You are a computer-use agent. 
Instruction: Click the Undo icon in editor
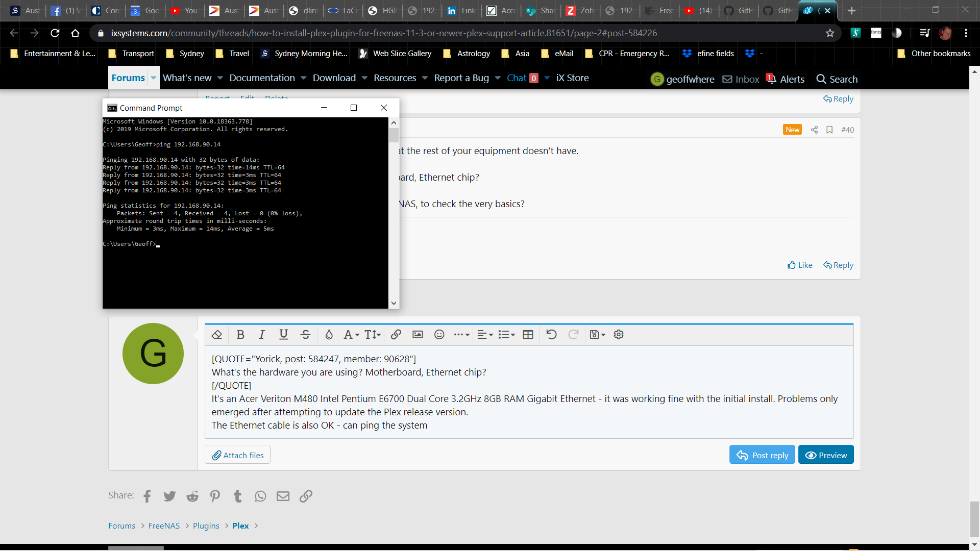[x=551, y=335]
